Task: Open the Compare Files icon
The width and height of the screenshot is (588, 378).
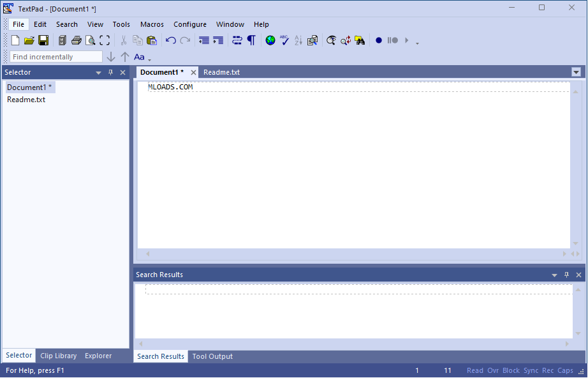Action: coord(312,40)
